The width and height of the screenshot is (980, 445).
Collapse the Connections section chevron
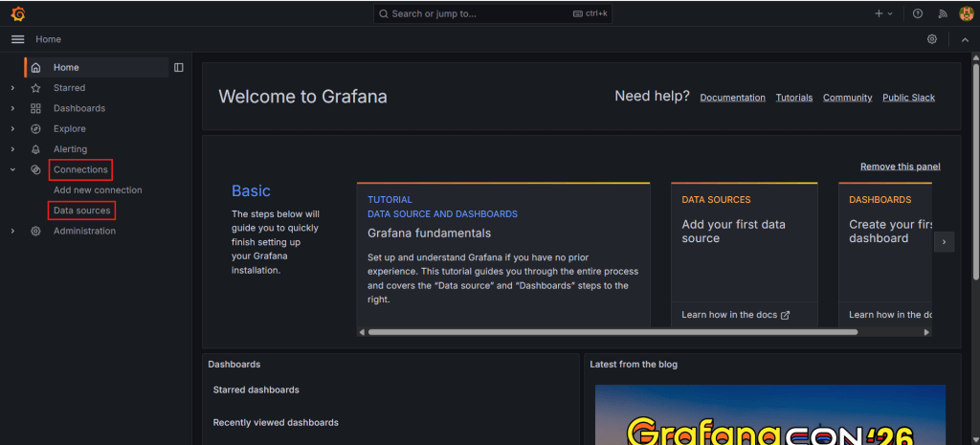point(12,169)
